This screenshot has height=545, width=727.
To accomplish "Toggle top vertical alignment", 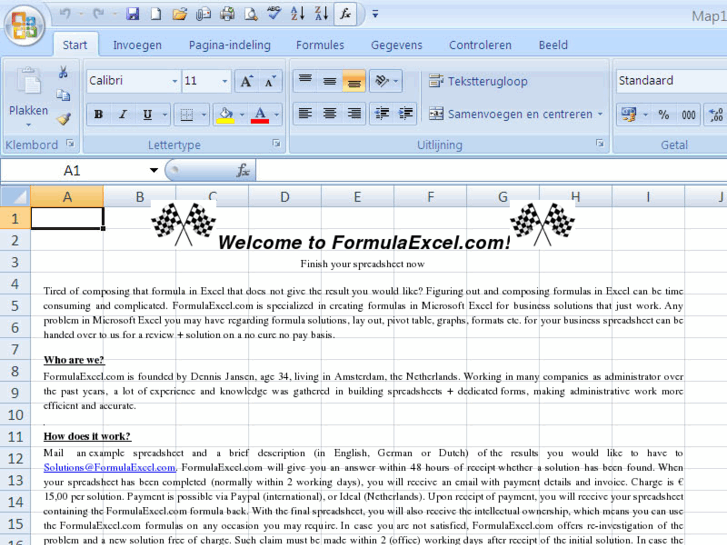I will point(305,80).
